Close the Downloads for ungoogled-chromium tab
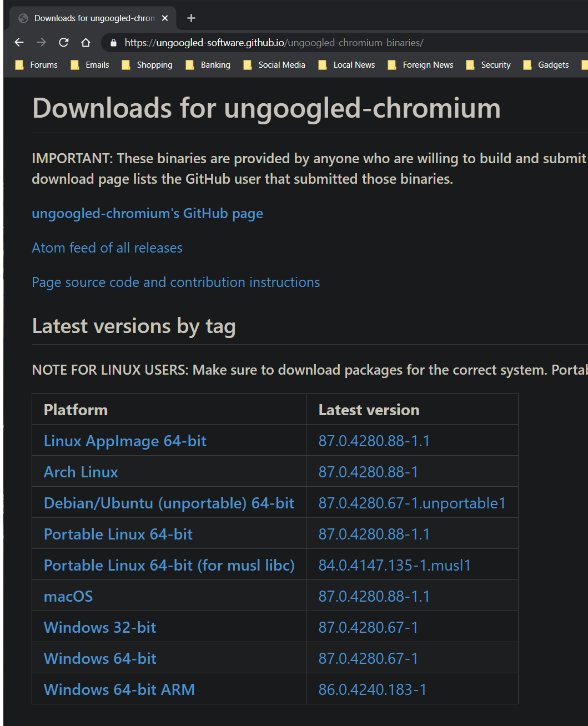The image size is (588, 726). tap(165, 18)
